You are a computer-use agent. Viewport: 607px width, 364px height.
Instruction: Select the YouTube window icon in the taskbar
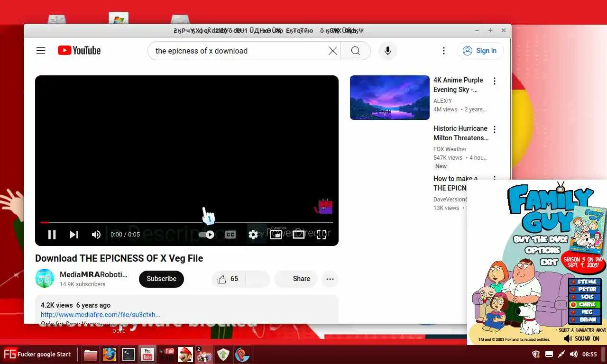(x=147, y=355)
